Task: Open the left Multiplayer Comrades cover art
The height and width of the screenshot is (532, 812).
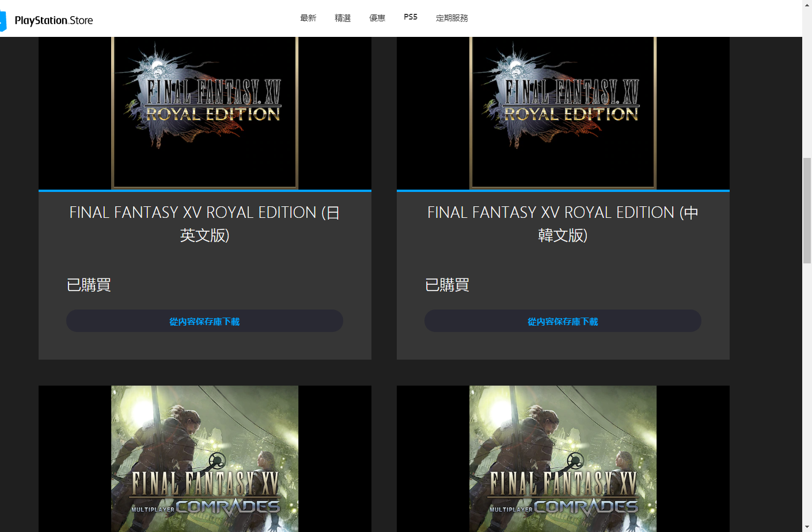Action: 205,458
